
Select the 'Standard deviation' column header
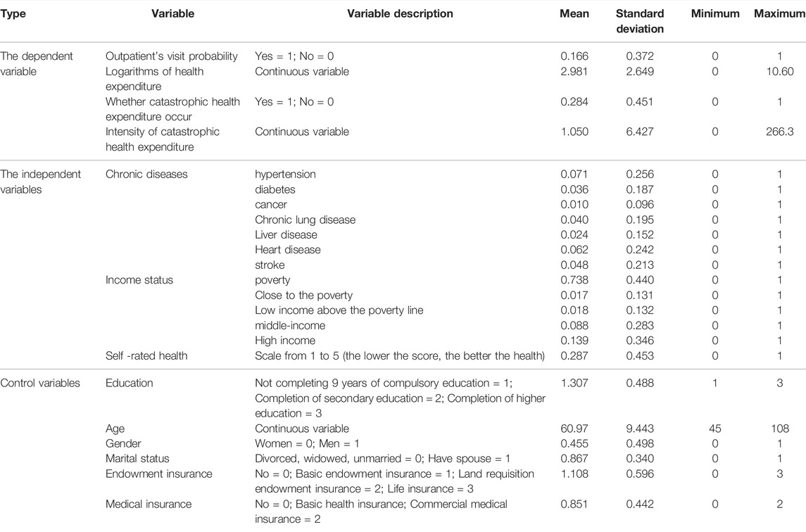click(640, 21)
